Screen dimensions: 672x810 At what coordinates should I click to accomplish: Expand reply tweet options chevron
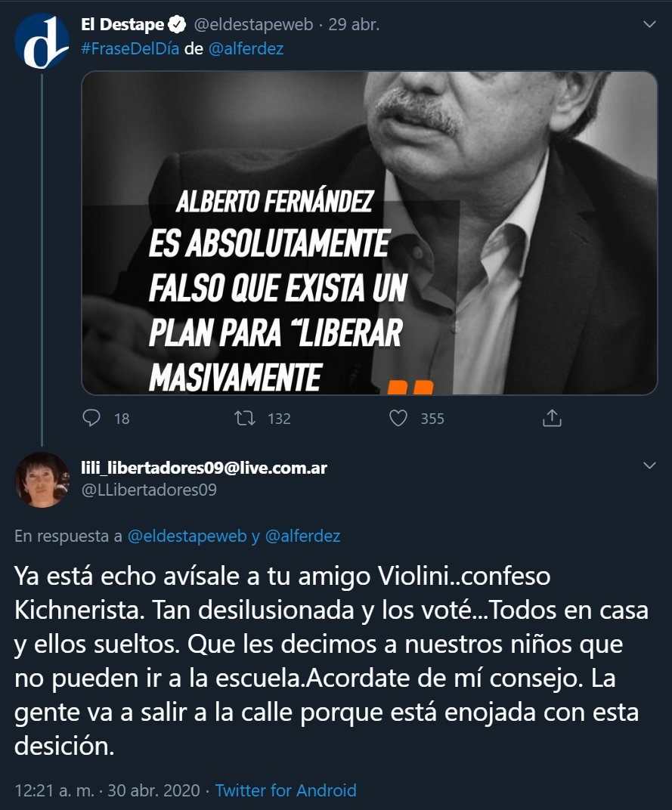tap(649, 465)
